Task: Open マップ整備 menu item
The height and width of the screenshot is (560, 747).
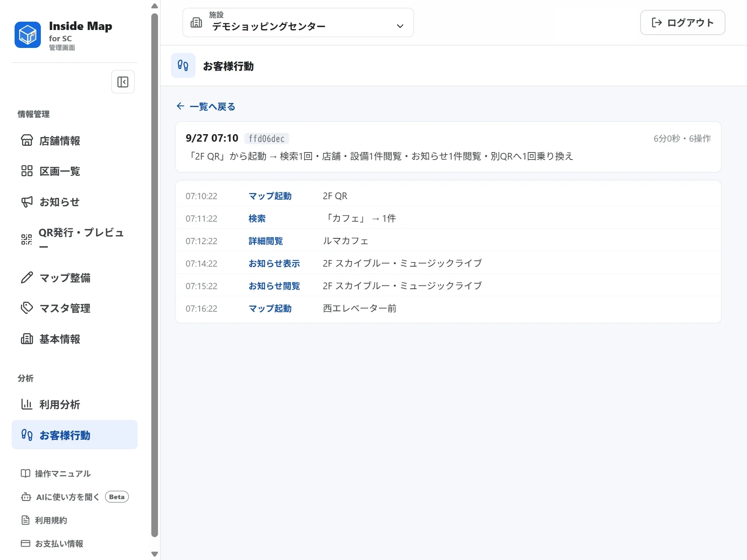Action: pos(75,277)
